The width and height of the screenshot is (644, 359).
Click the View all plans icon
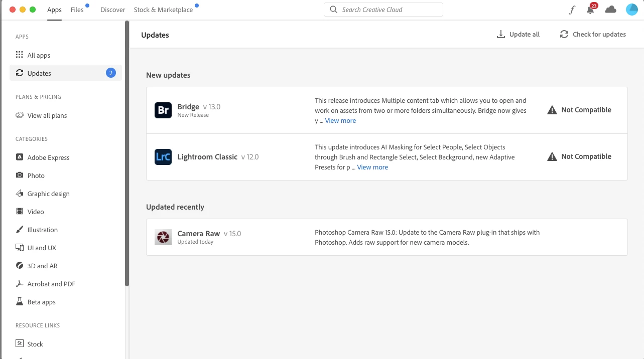20,115
